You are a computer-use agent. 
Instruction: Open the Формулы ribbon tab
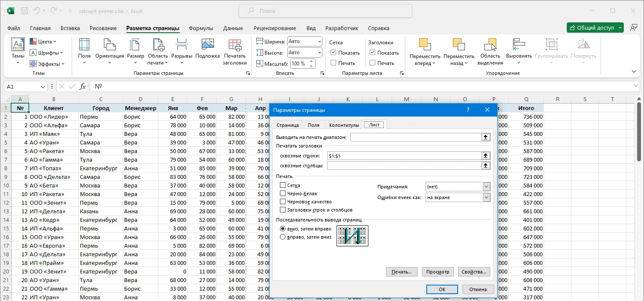point(201,28)
